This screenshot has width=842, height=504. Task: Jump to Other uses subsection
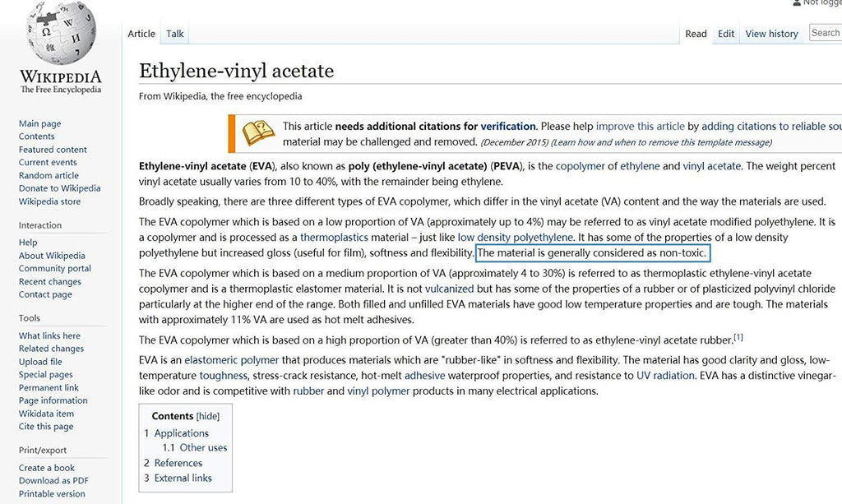(203, 447)
